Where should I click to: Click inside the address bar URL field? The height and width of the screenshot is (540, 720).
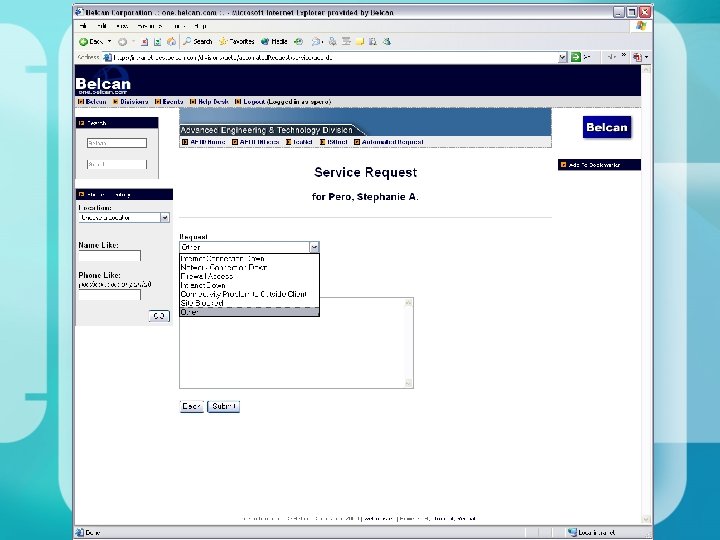tap(330, 57)
